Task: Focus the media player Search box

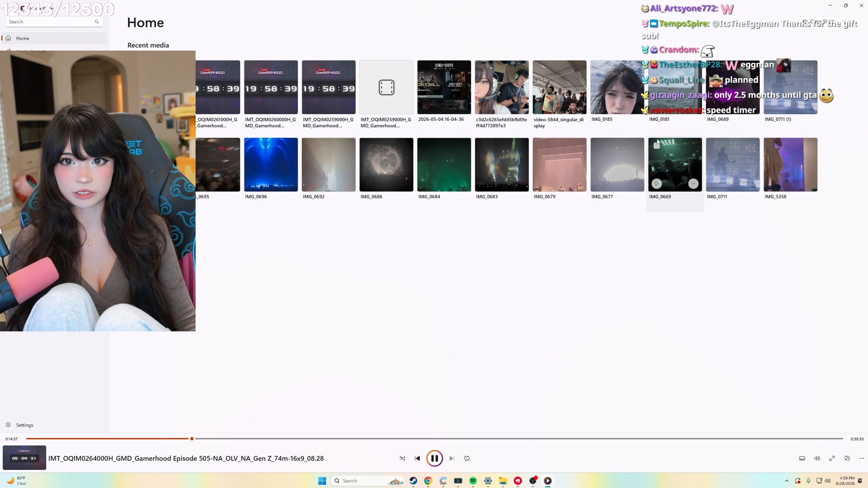Action: click(54, 22)
